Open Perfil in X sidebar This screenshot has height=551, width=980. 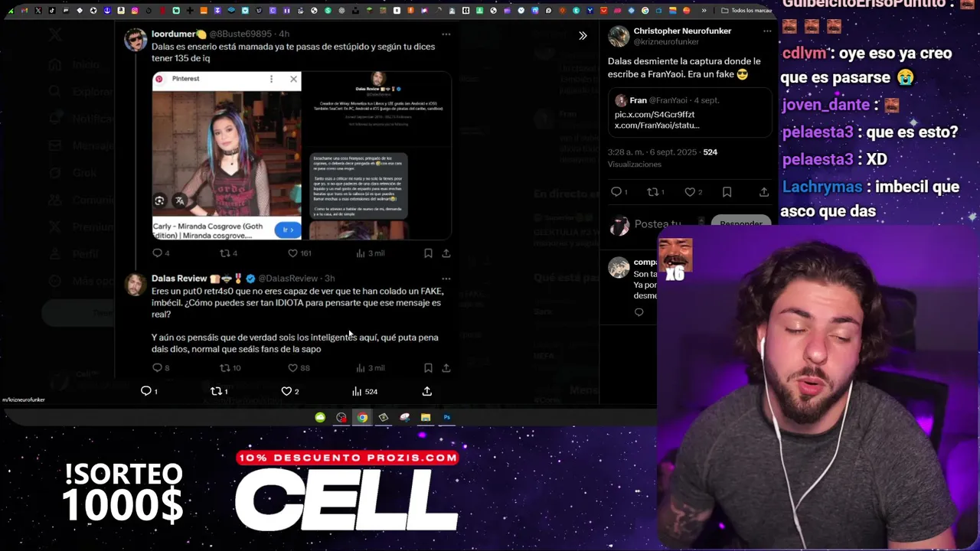pyautogui.click(x=75, y=254)
